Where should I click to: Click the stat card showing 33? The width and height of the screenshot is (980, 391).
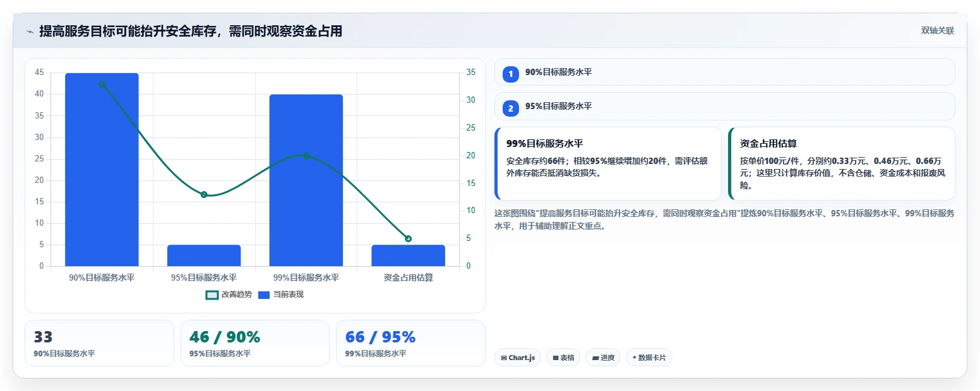pos(99,343)
